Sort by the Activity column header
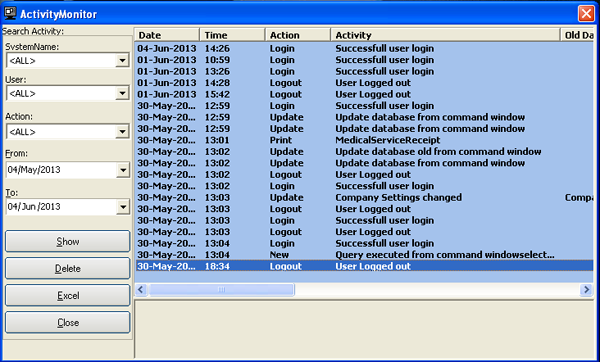 (x=445, y=35)
